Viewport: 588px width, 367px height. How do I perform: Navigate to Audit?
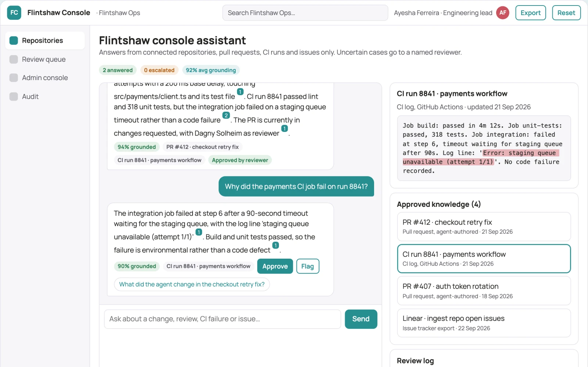(45, 96)
